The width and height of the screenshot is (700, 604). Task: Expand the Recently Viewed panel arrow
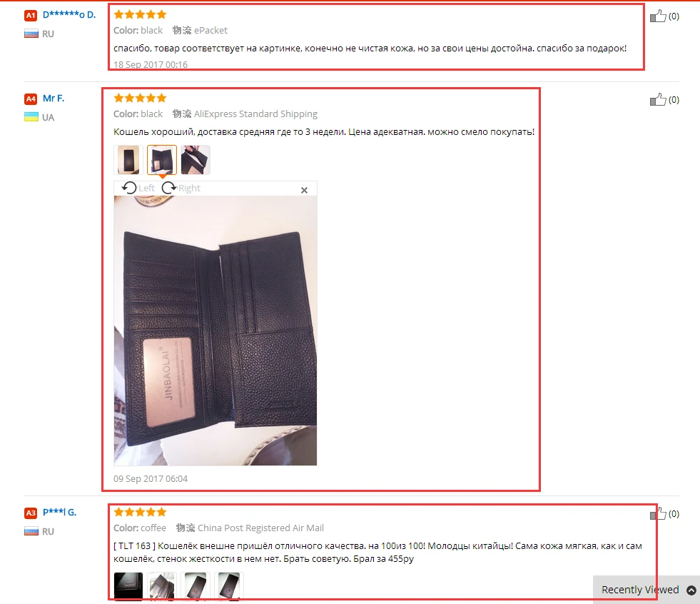click(x=691, y=590)
